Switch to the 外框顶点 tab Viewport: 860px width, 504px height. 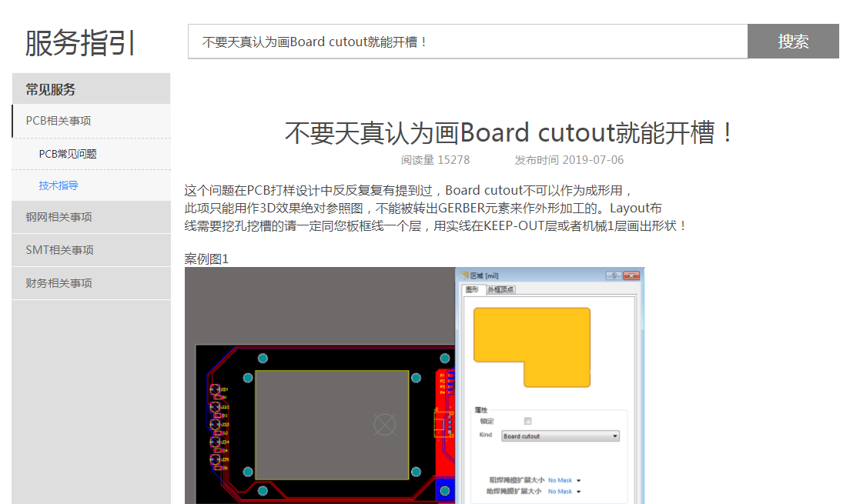click(x=501, y=289)
